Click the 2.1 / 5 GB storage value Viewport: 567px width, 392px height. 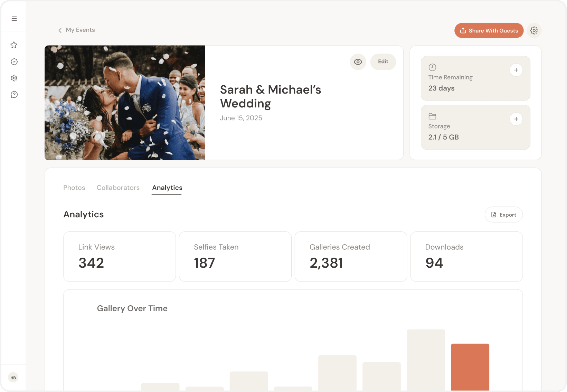click(x=444, y=137)
